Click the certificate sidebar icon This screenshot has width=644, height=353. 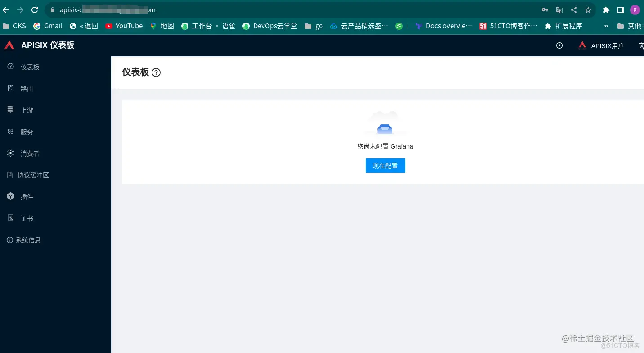10,218
